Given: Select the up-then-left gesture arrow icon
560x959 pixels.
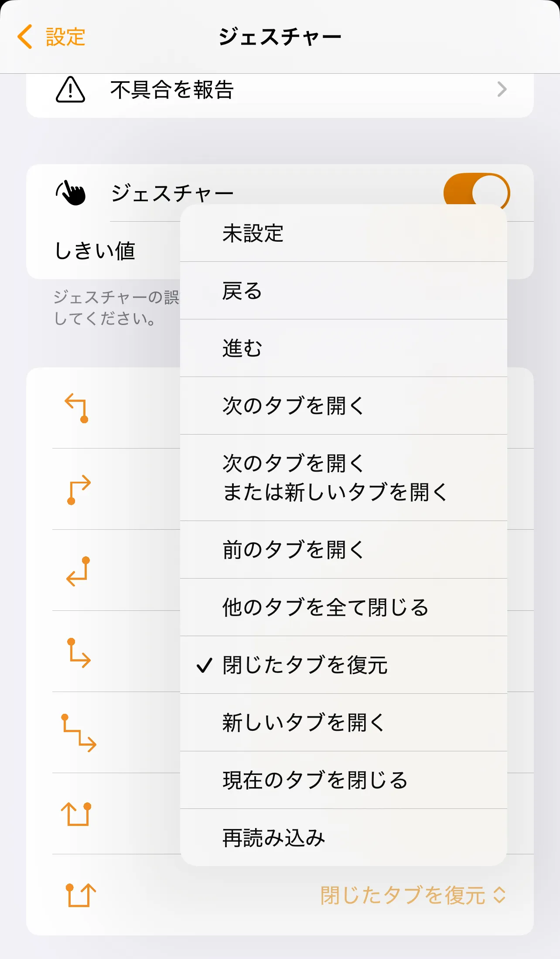Looking at the screenshot, I should pos(77,408).
